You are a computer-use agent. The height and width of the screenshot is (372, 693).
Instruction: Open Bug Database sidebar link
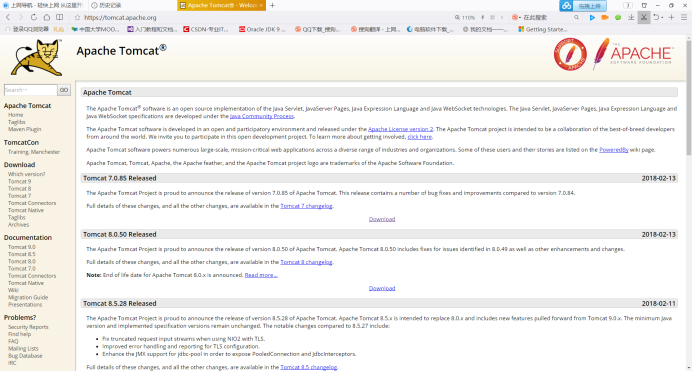(x=25, y=356)
